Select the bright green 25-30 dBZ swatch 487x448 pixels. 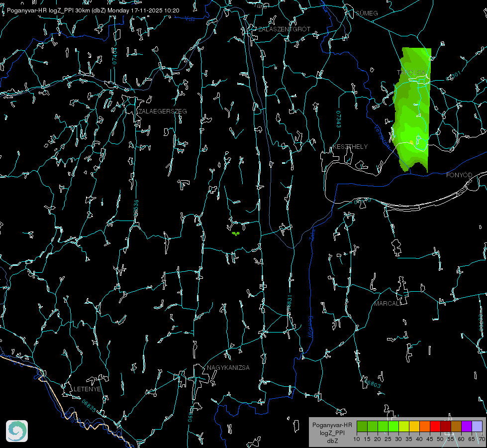tap(393, 426)
